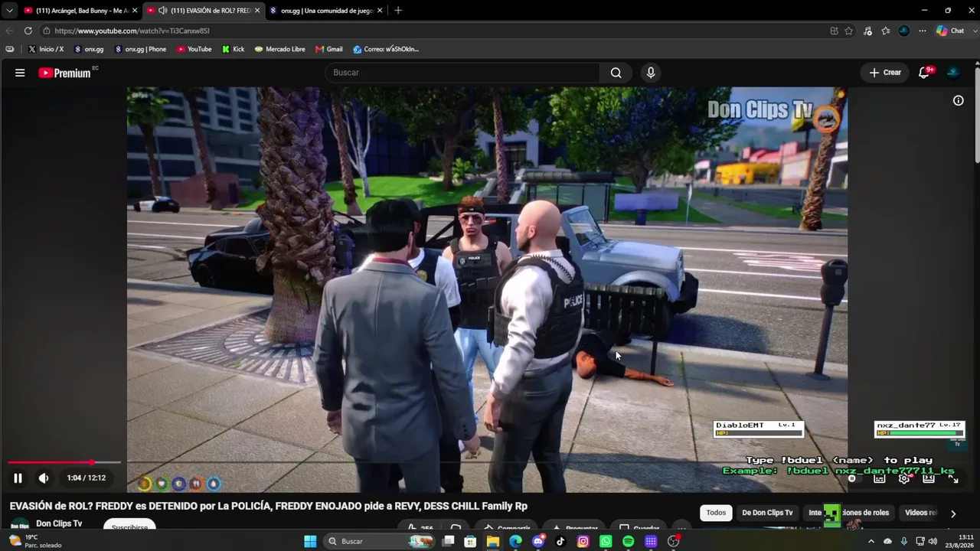Open File Explorer from the taskbar
The image size is (980, 551).
(x=493, y=541)
